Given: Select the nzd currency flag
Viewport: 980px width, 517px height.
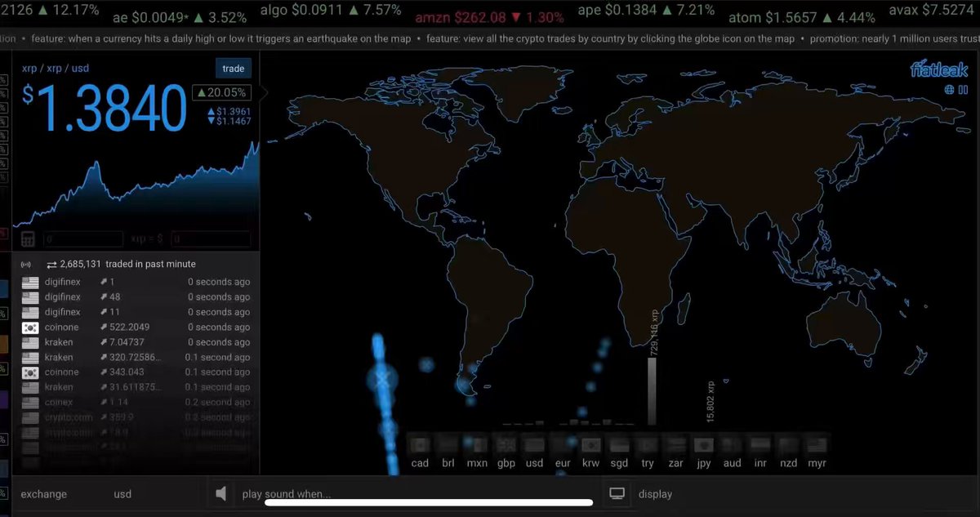Looking at the screenshot, I should pos(788,446).
